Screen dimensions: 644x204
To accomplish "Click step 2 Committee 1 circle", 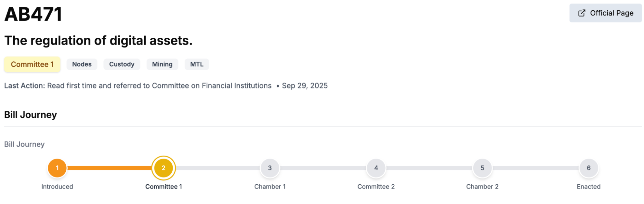I will click(164, 168).
